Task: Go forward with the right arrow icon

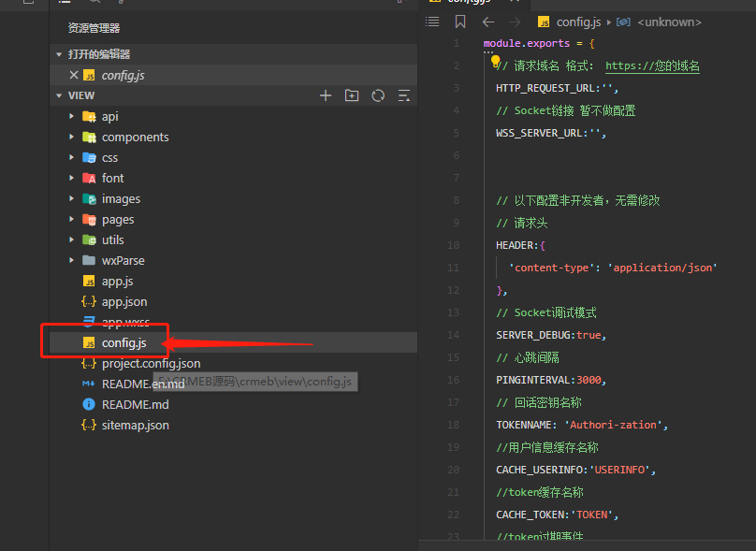Action: click(515, 22)
